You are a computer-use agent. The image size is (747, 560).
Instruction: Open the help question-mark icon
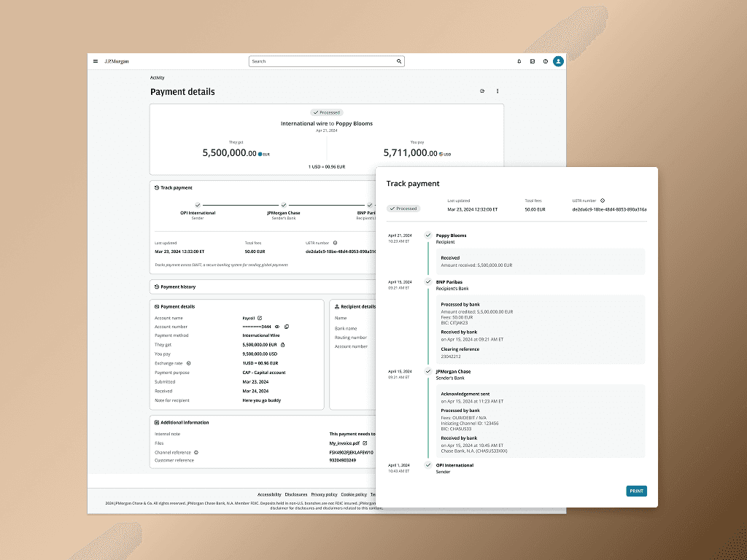[x=546, y=61]
